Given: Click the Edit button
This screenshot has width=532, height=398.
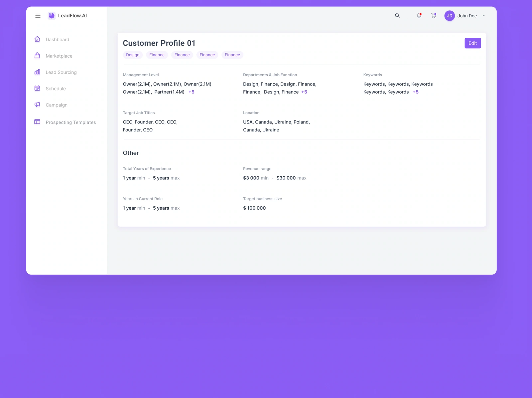Looking at the screenshot, I should pos(472,43).
